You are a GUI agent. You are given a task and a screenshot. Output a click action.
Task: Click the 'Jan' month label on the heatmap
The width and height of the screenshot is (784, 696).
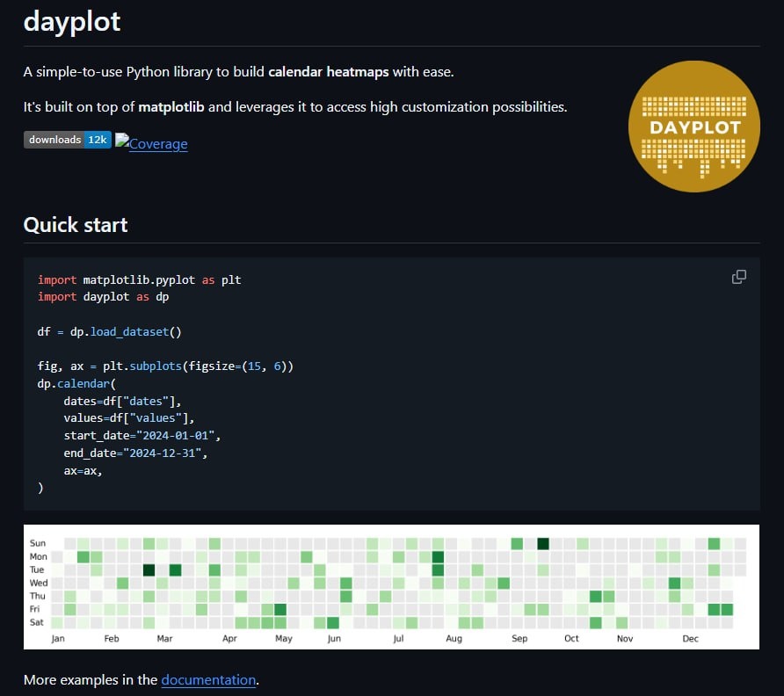pyautogui.click(x=58, y=638)
